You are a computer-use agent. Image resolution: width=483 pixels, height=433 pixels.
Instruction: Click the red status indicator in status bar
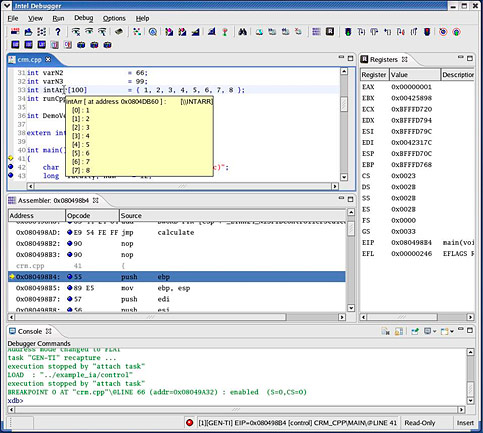click(190, 423)
